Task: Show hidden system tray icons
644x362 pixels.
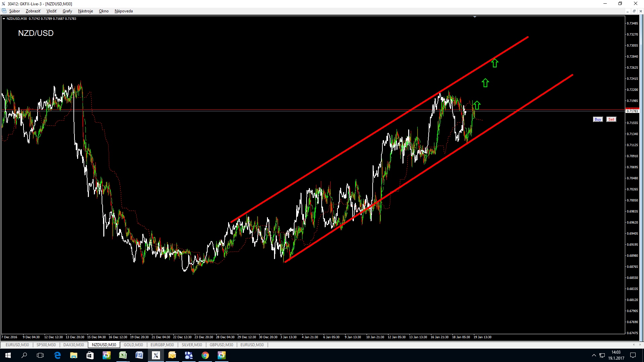Action: tap(594, 355)
